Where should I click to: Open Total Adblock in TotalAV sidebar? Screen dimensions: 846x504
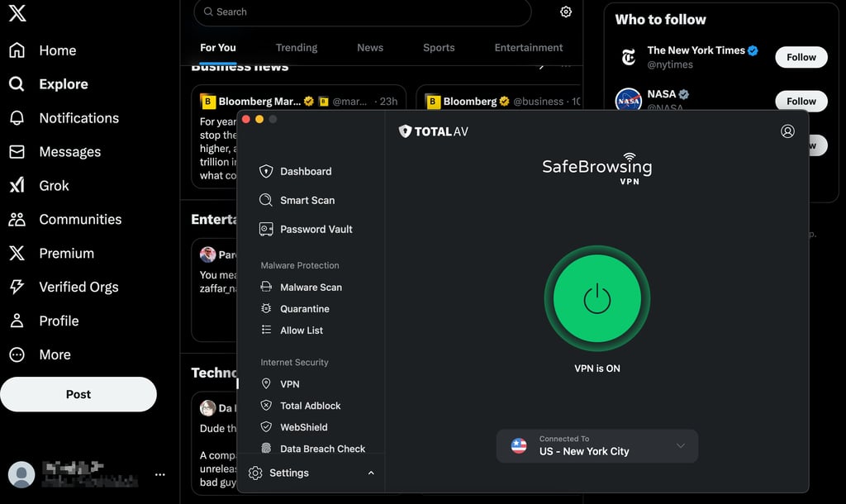click(x=301, y=405)
